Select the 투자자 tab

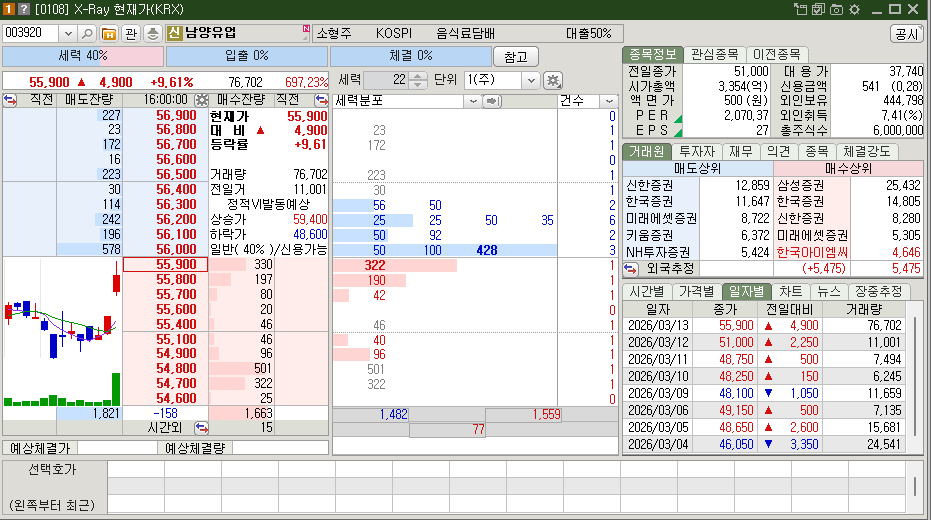(x=696, y=151)
